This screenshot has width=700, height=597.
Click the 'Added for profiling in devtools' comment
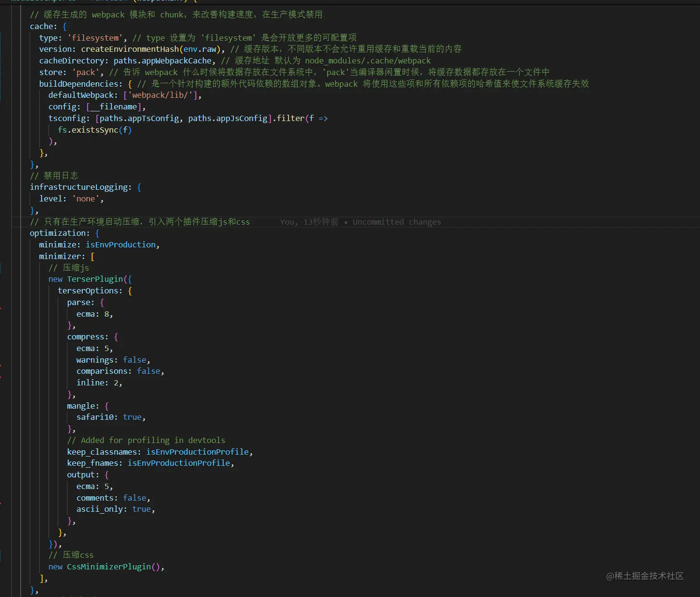tap(146, 440)
